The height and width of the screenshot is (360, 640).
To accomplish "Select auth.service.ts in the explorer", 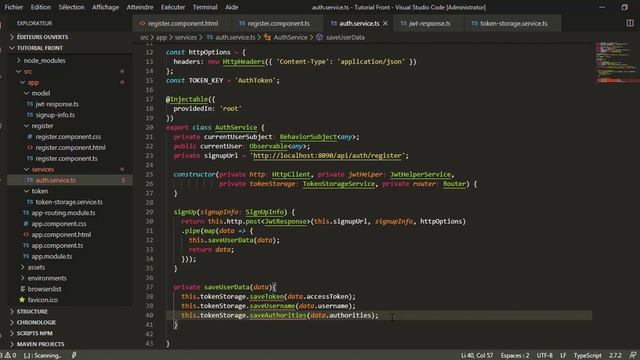I will click(55, 180).
